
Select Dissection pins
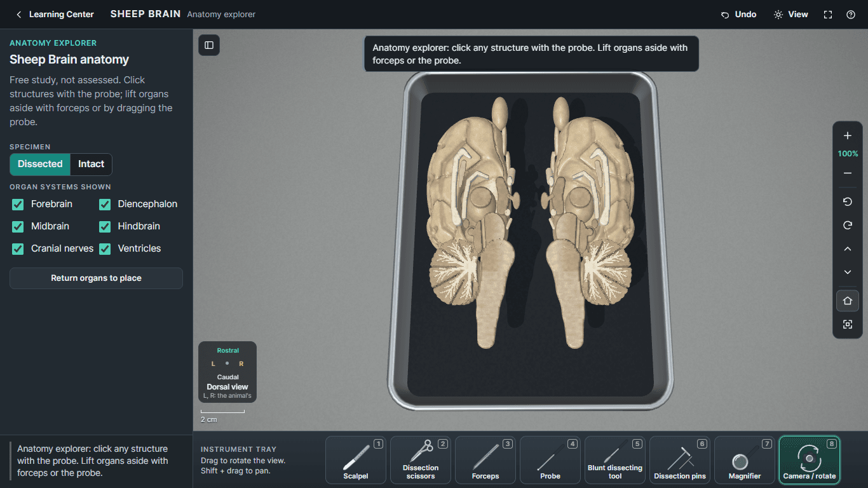(x=680, y=460)
